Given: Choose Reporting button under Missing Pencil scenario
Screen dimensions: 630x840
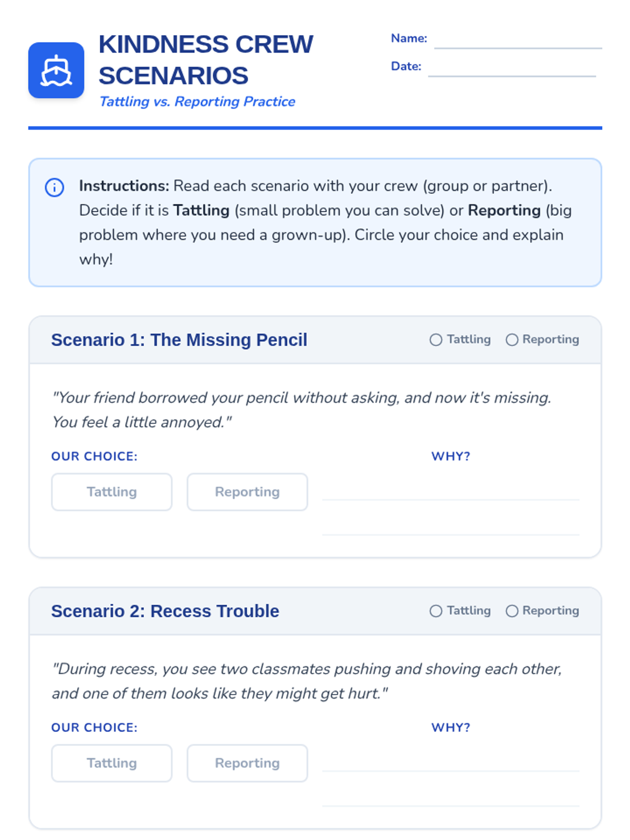Looking at the screenshot, I should tap(247, 492).
